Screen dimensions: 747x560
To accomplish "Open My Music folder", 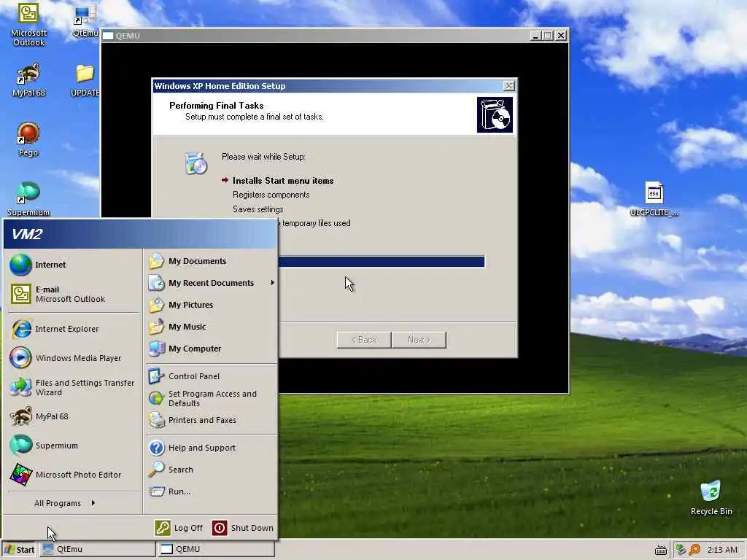I will click(212, 327).
